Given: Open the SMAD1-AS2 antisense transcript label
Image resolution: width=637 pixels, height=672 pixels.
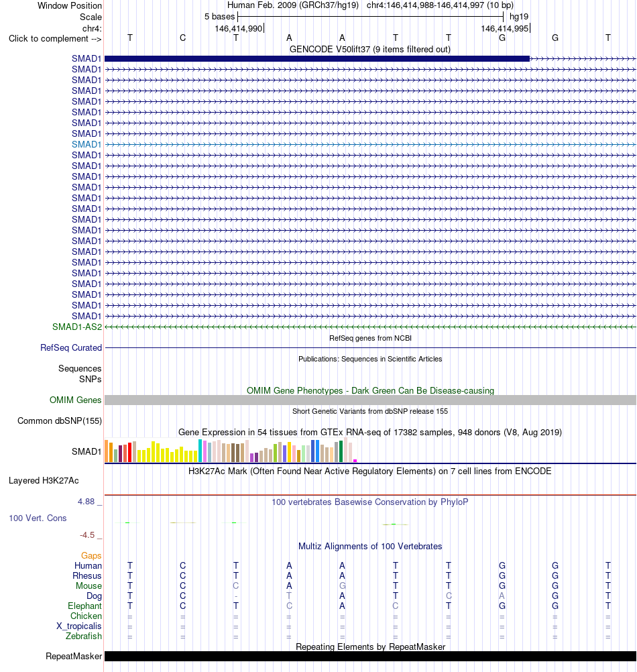Looking at the screenshot, I should pos(77,327).
